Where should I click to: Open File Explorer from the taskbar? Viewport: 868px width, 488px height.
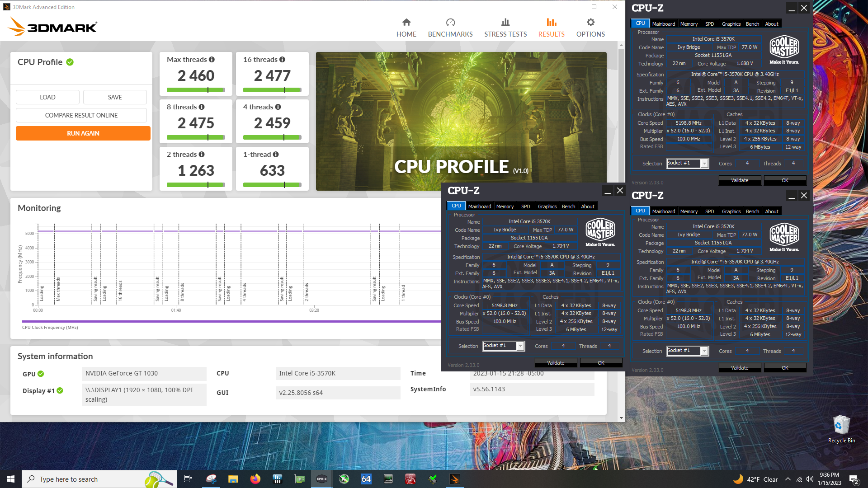tap(233, 479)
